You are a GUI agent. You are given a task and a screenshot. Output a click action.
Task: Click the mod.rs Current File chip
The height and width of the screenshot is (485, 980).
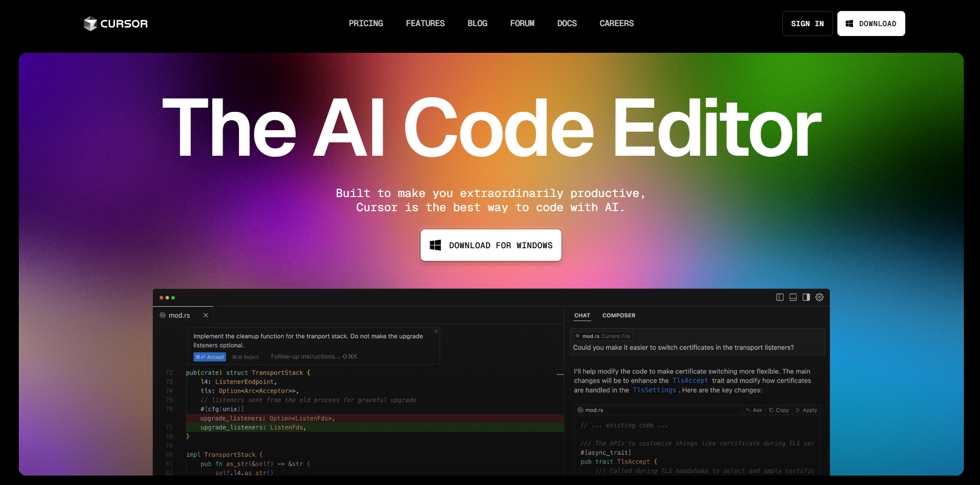(x=603, y=336)
